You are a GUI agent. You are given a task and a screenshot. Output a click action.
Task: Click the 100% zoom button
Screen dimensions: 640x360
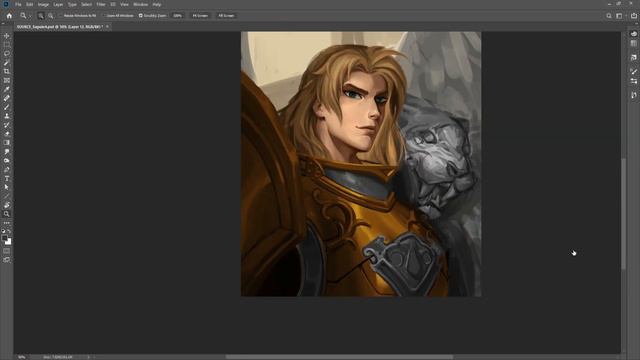177,16
